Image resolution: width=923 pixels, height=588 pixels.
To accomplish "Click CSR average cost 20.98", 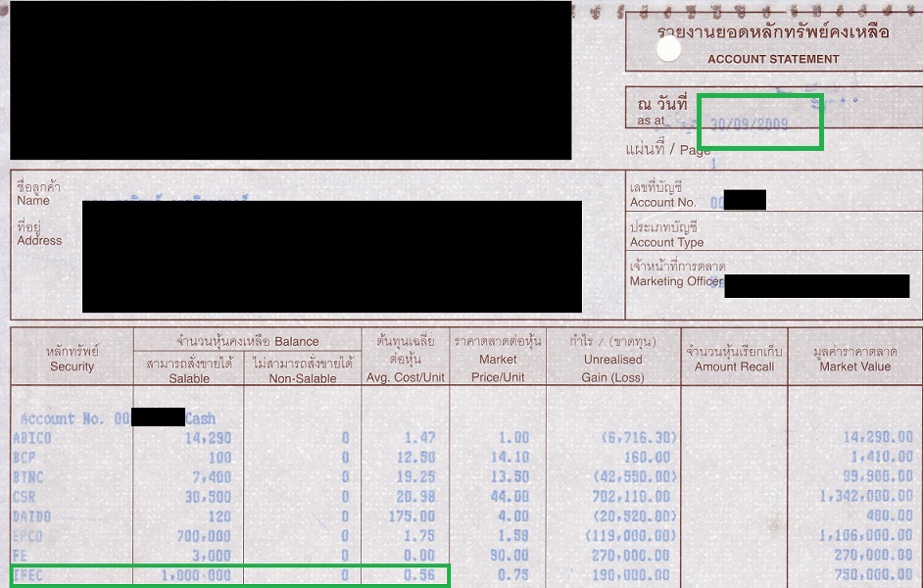I will point(416,497).
